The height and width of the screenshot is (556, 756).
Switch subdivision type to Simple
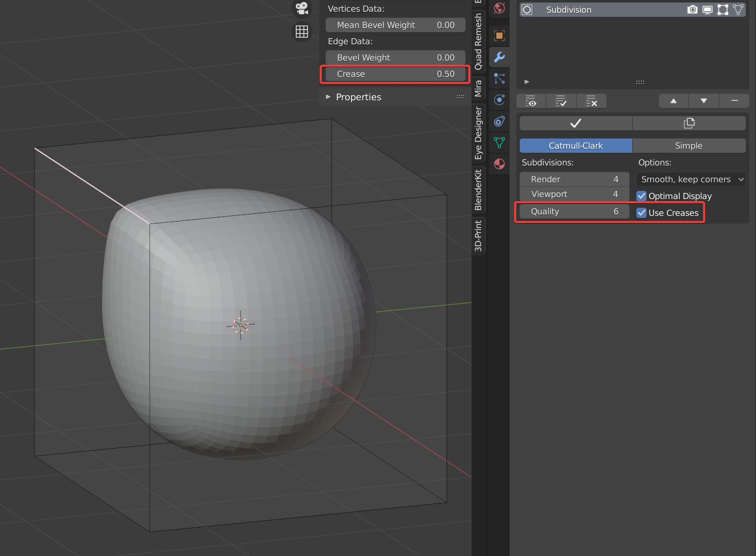click(688, 146)
